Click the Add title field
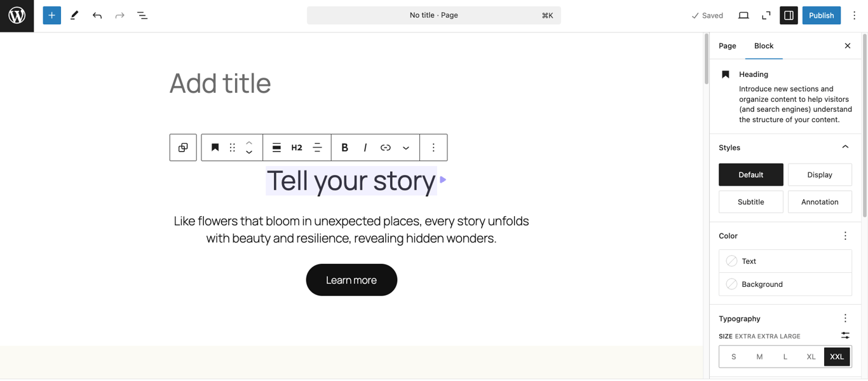Viewport: 868px width, 381px height. coord(220,83)
